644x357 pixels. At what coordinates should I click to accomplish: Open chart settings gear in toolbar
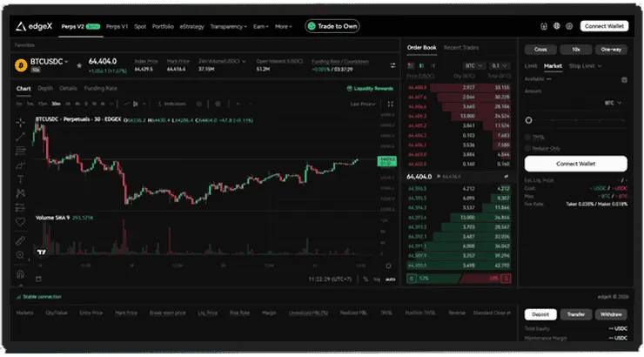coord(218,104)
